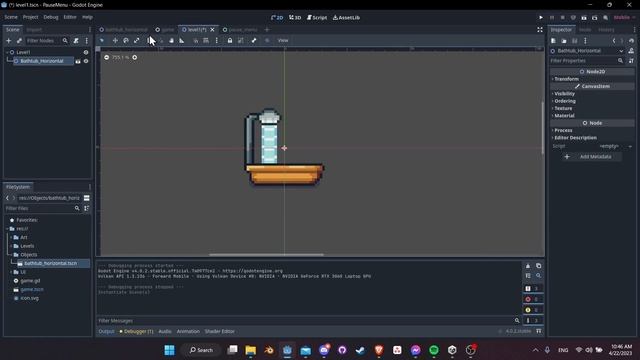This screenshot has width=640, height=360.
Task: Activate the Rotate Mode tool
Action: 126,40
